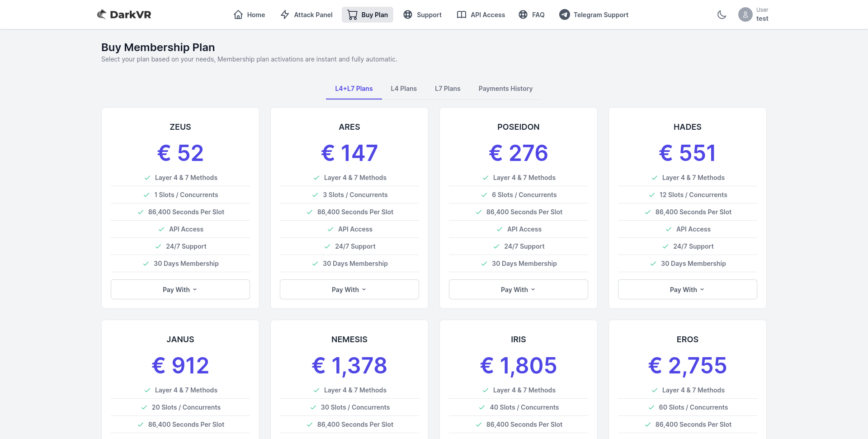Screen dimensions: 868x439
Task: Open Support page
Action: tap(422, 14)
